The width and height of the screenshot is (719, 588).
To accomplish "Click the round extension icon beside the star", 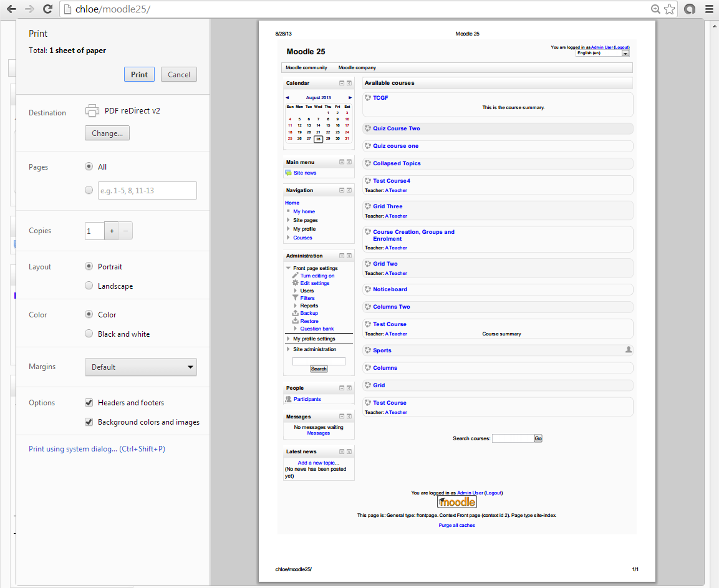I will coord(690,9).
